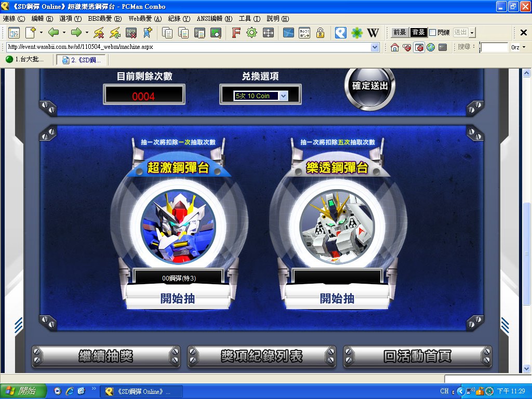Click 開始抽 under 超激鋼彈台

(x=178, y=299)
